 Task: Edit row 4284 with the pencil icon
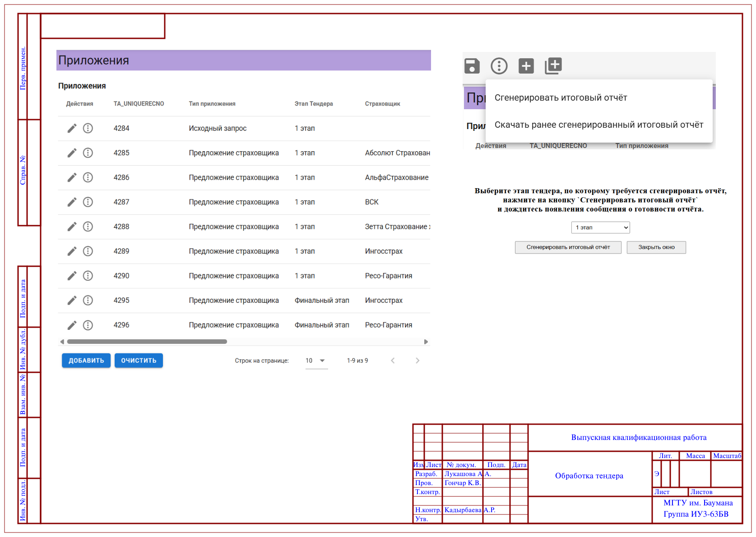[72, 129]
